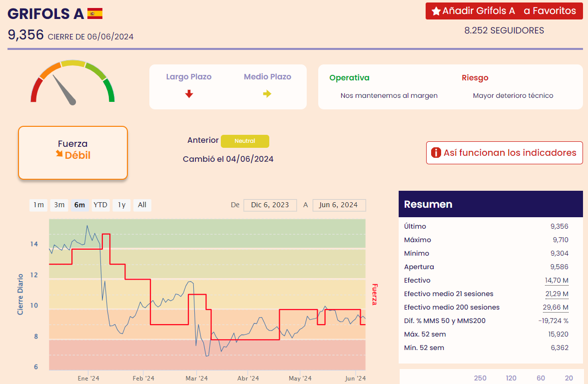Click the Último row value 9,356
Screen dimensions: 588x384
pyautogui.click(x=559, y=227)
